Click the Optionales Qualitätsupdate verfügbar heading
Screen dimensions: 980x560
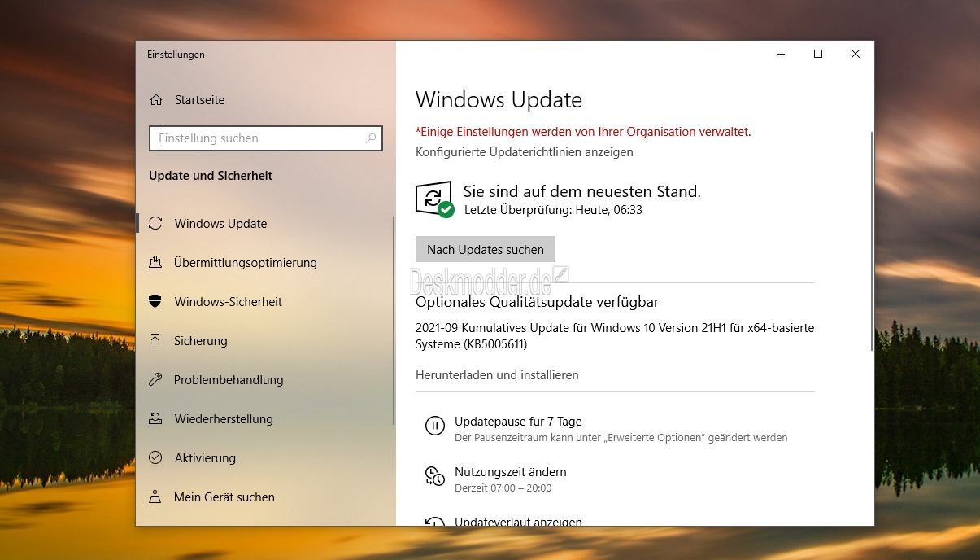[537, 302]
